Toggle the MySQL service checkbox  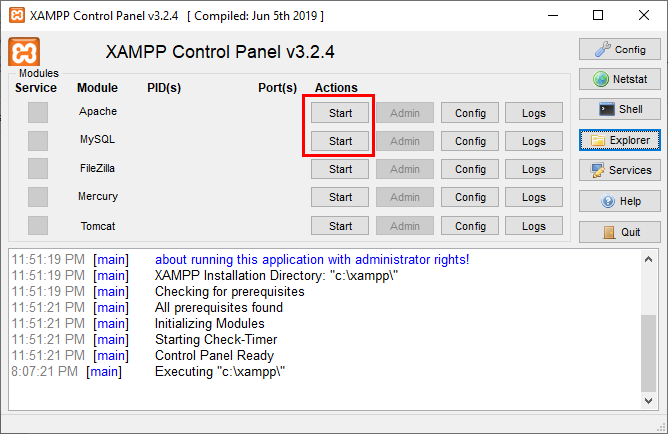click(x=38, y=141)
